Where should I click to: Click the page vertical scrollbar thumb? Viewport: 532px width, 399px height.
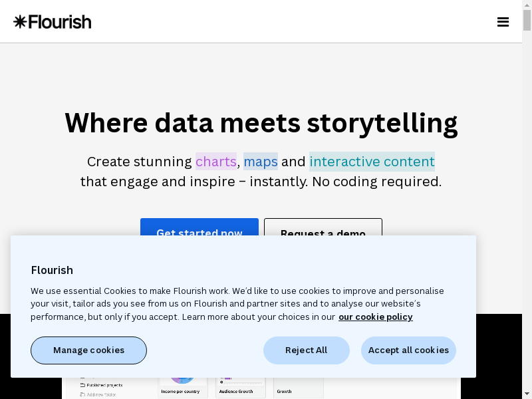pyautogui.click(x=527, y=21)
